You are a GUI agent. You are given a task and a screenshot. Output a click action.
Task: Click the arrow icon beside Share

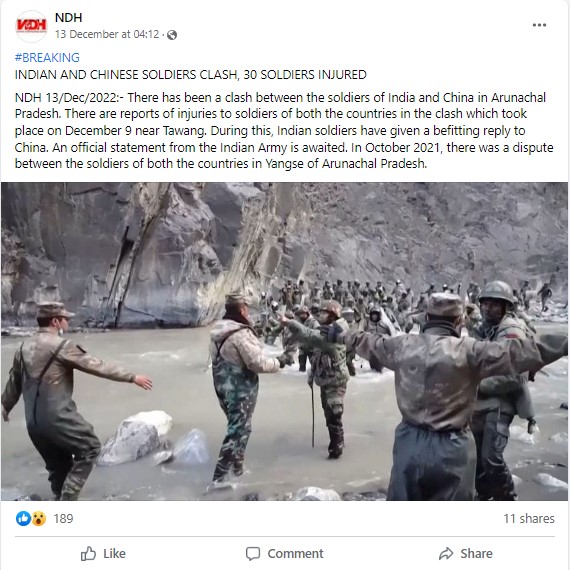tap(446, 553)
